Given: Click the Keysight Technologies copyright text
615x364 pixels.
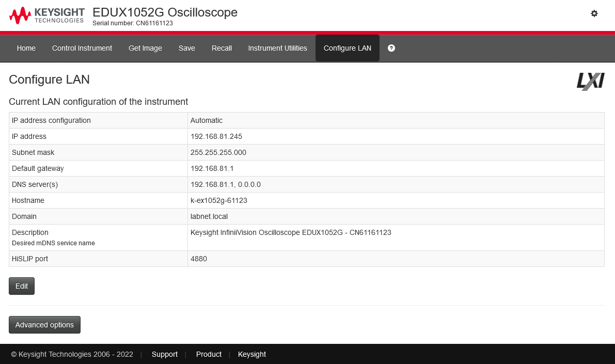Looking at the screenshot, I should point(72,354).
